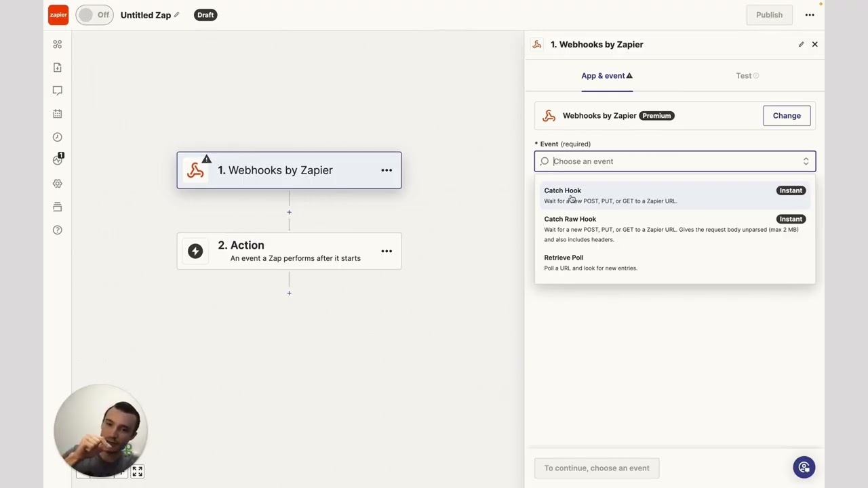Rename step using panel pencil icon
This screenshot has height=488, width=868.
801,44
